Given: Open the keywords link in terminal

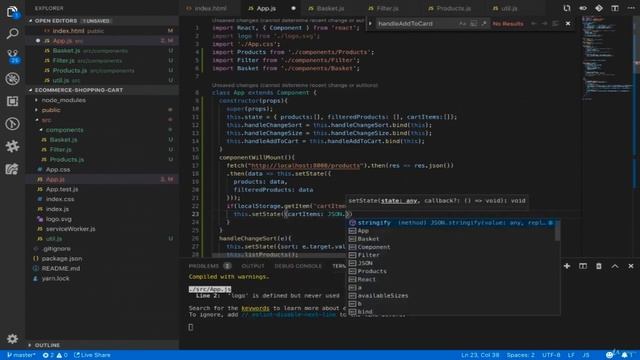Looking at the screenshot, I should 255,308.
